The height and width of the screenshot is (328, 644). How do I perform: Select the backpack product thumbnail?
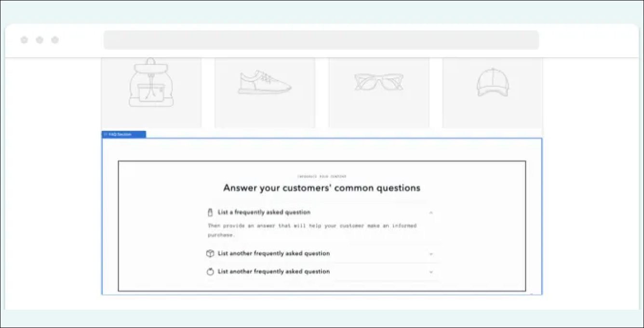pyautogui.click(x=151, y=92)
